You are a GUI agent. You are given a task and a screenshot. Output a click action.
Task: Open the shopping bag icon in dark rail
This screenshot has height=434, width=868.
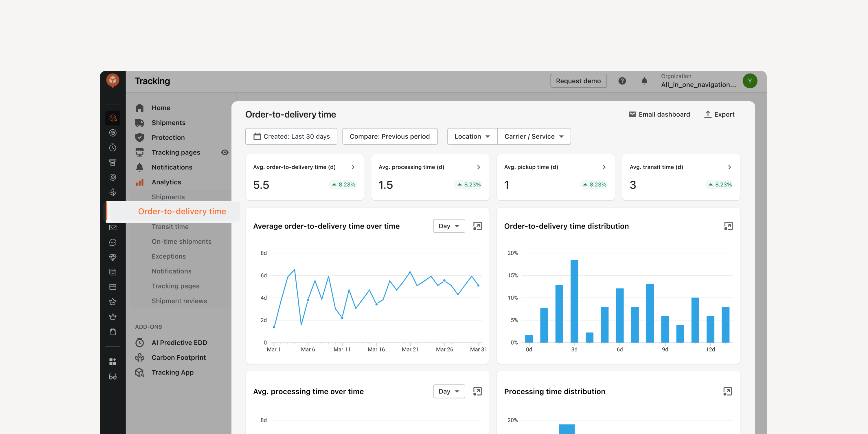coord(113,332)
